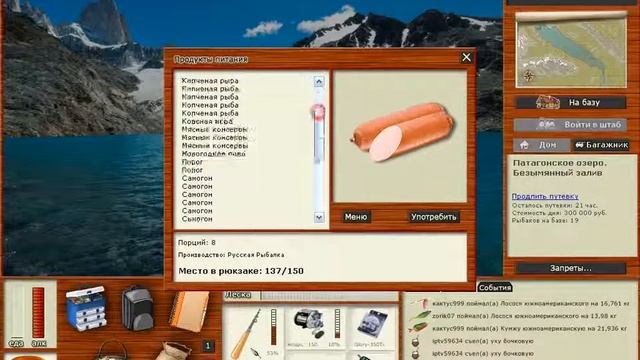This screenshot has width=640, height=360.
Task: Click the Меню button
Action: click(x=356, y=217)
